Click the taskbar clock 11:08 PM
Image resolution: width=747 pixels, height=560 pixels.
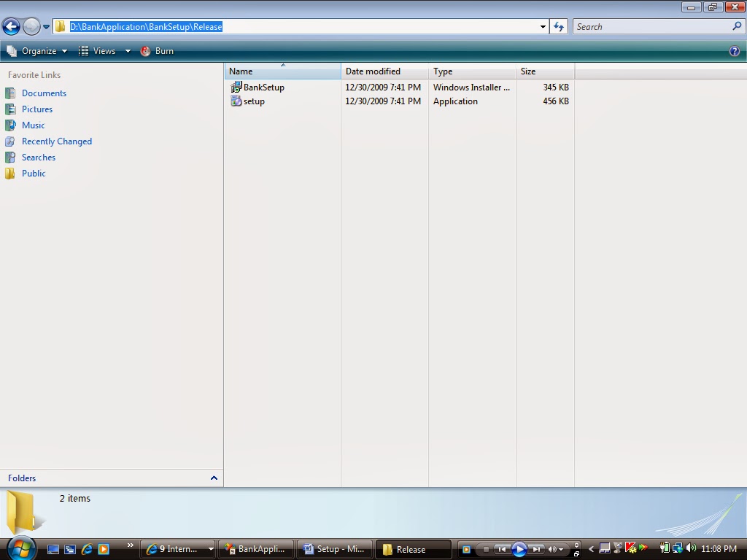(719, 549)
